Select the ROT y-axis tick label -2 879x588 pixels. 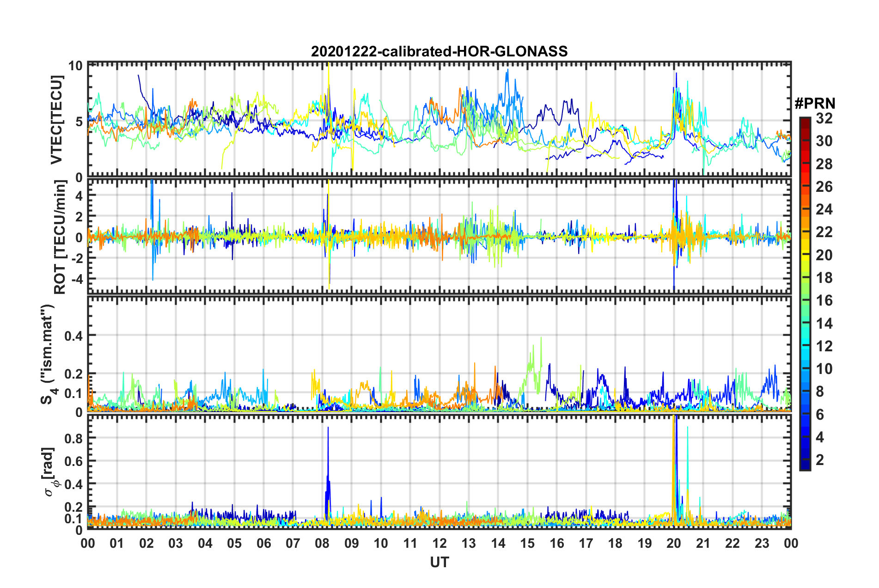click(77, 258)
